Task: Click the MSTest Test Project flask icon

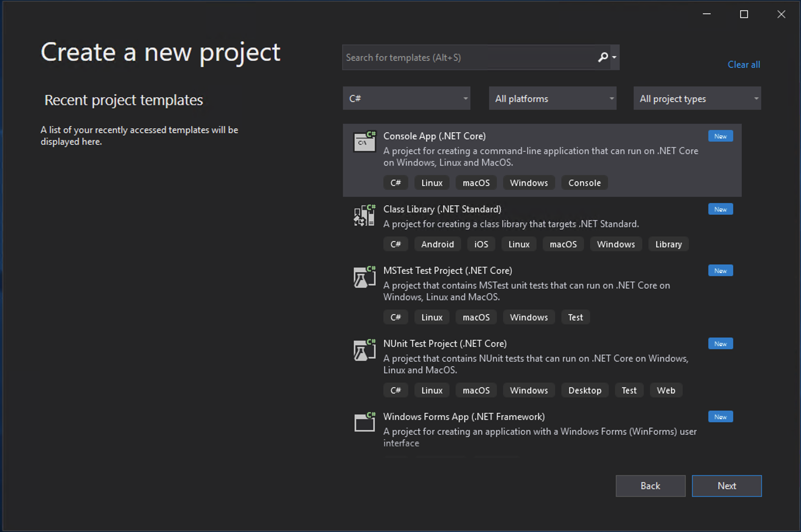Action: click(x=364, y=277)
